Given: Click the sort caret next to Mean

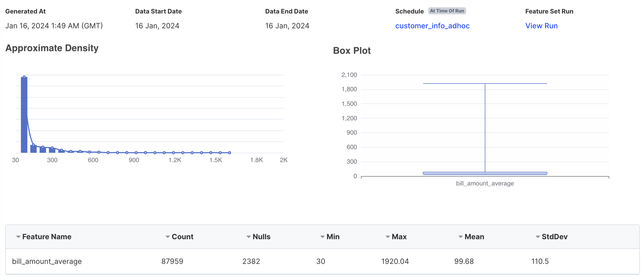Looking at the screenshot, I should tap(460, 237).
